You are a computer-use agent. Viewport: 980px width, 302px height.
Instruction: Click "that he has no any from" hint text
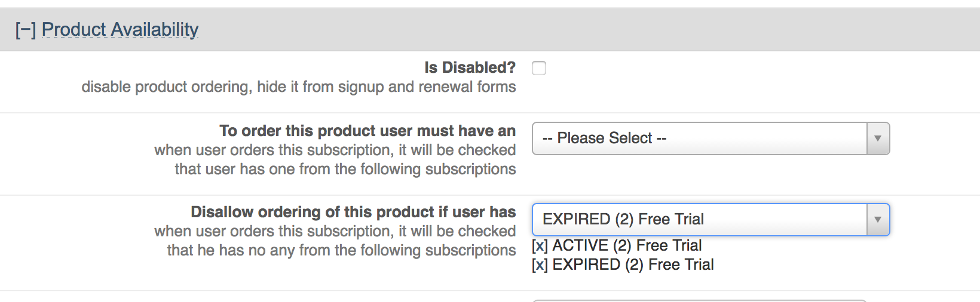coord(341,250)
